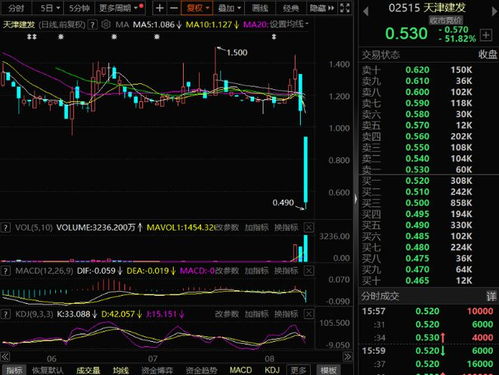Click the 15:57 trade row with 10000
499x375 pixels.
[429, 311]
